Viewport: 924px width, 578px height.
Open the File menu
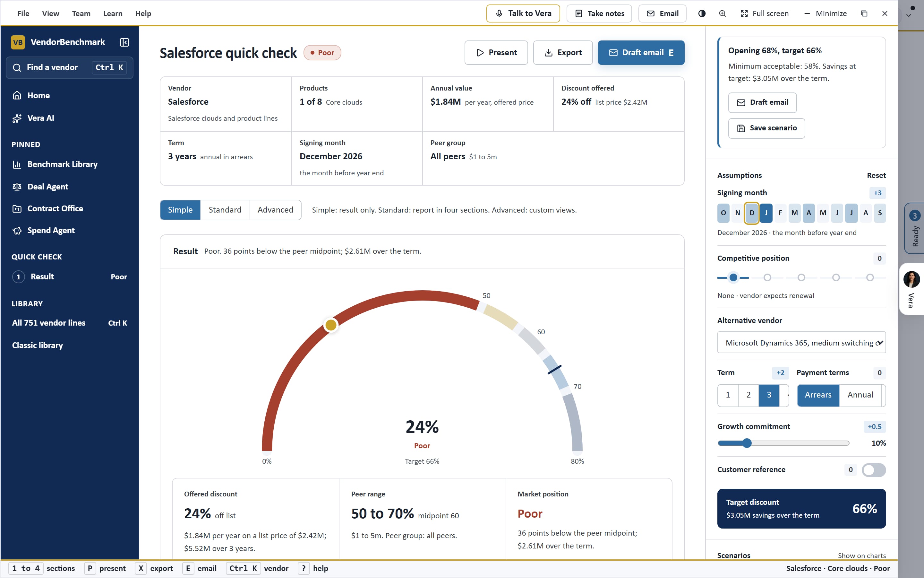tap(23, 13)
